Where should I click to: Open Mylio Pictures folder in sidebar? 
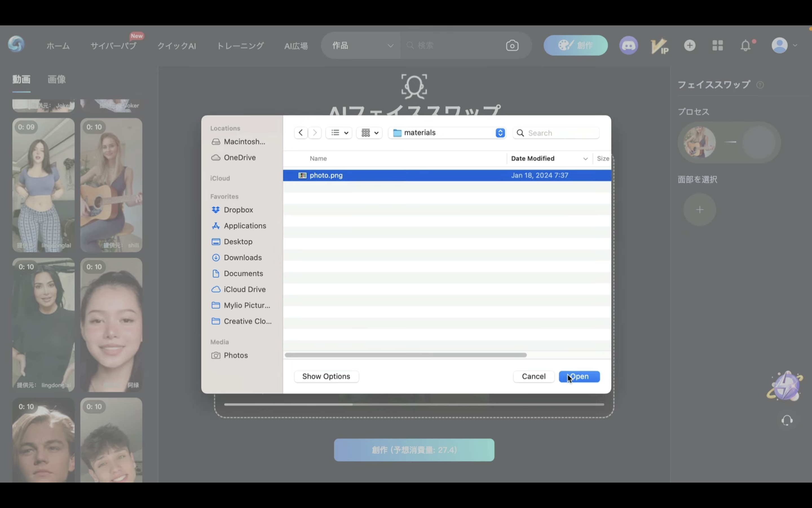click(x=241, y=305)
